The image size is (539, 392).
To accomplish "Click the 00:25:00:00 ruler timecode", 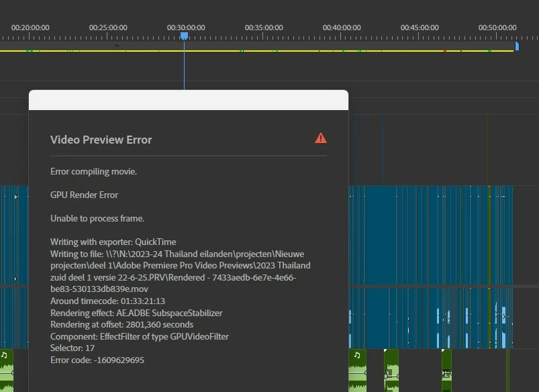I will tap(108, 28).
